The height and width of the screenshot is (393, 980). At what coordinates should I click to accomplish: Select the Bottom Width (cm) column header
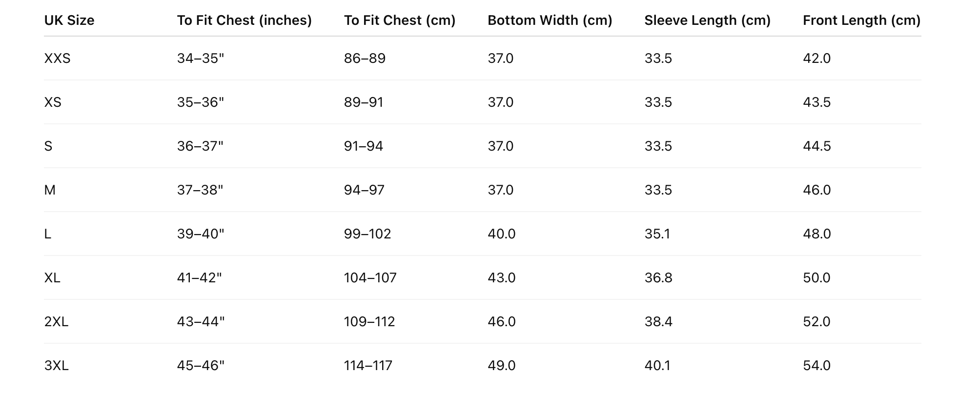[x=550, y=20]
